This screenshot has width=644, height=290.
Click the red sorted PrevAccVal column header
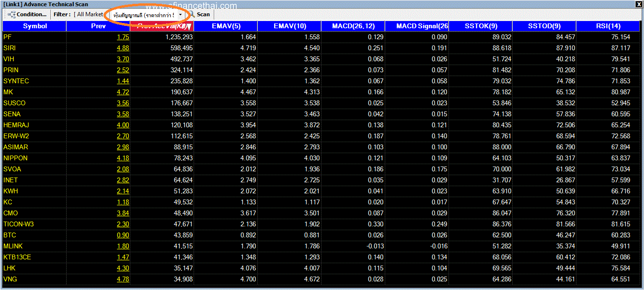tap(162, 26)
